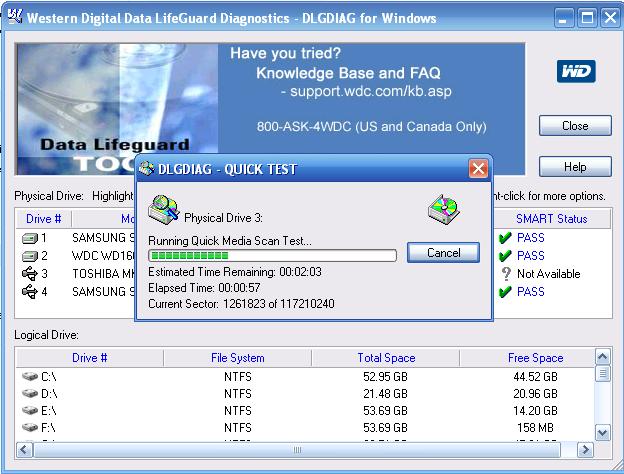
Task: Click the Not Available SMART status text
Action: point(548,274)
